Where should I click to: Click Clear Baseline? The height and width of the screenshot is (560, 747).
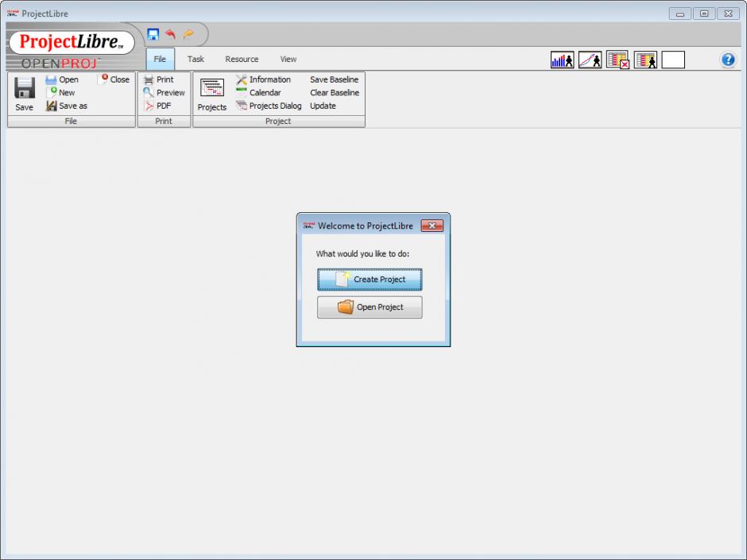[x=335, y=92]
